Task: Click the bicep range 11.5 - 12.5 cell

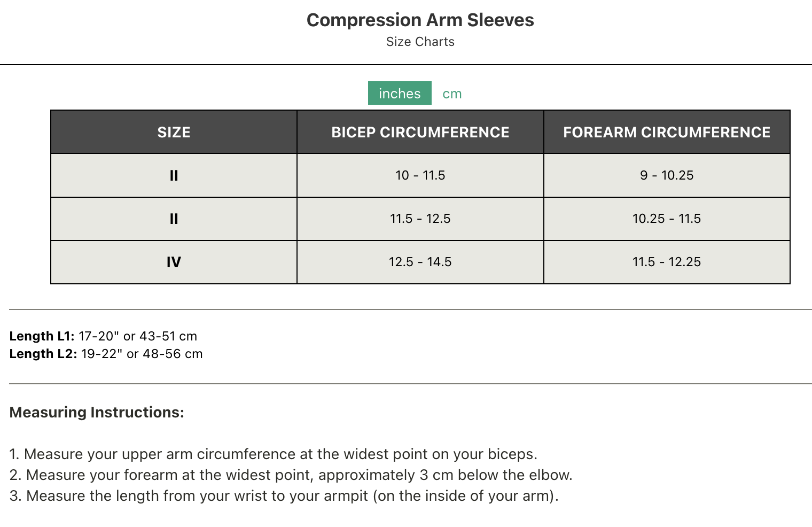Action: (x=420, y=219)
